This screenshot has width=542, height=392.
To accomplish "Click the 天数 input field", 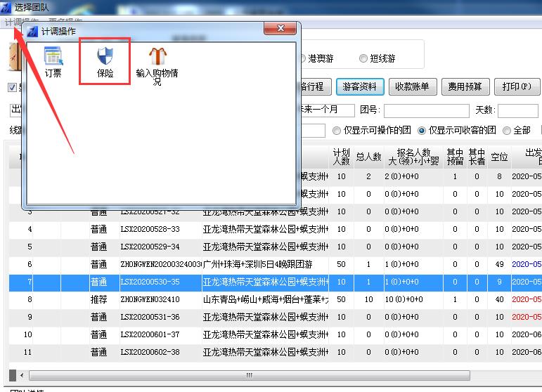I will click(517, 110).
